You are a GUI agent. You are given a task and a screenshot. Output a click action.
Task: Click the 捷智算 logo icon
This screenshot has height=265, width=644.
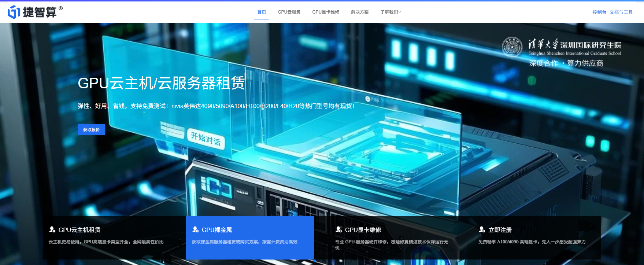click(x=14, y=12)
